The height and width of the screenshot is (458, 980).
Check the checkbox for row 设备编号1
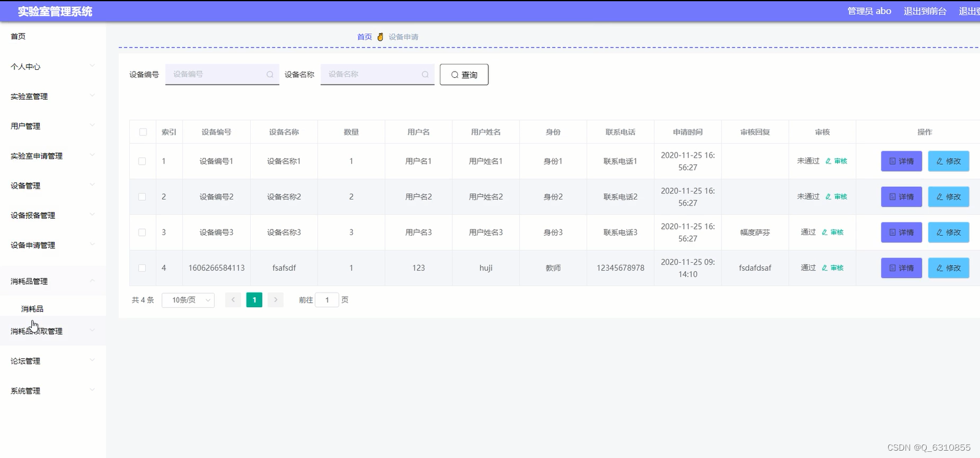142,161
